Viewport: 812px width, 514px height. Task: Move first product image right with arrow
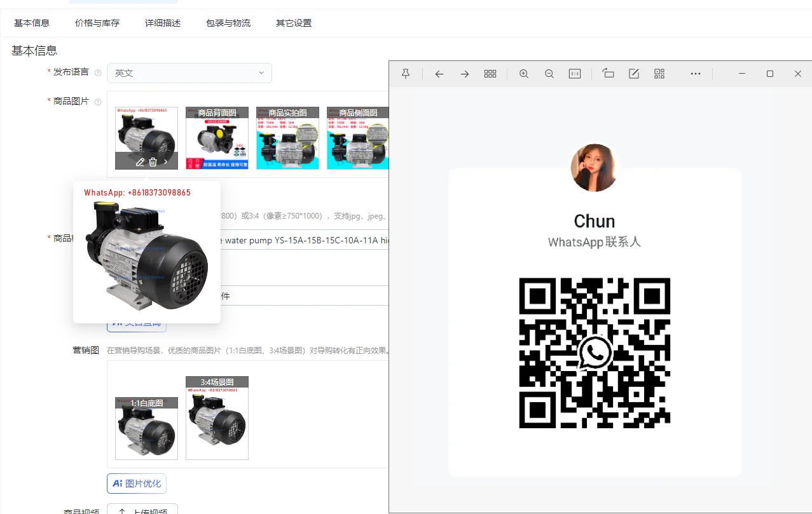(x=166, y=162)
